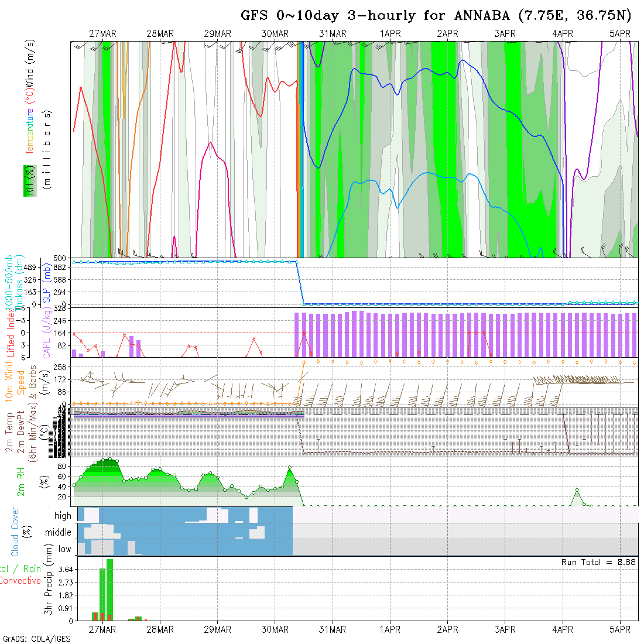Click the 'high' cloud cover row label
This screenshot has width=644, height=644.
63,516
